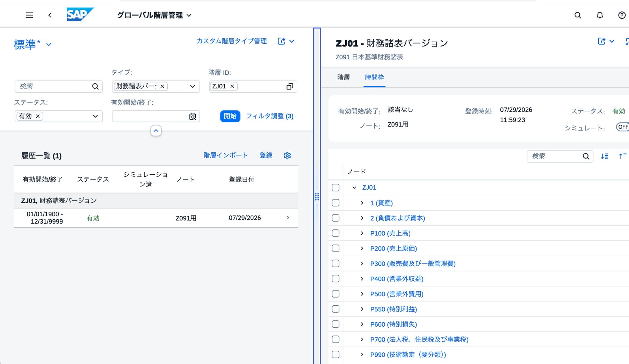Open the notifications bell

[x=600, y=15]
